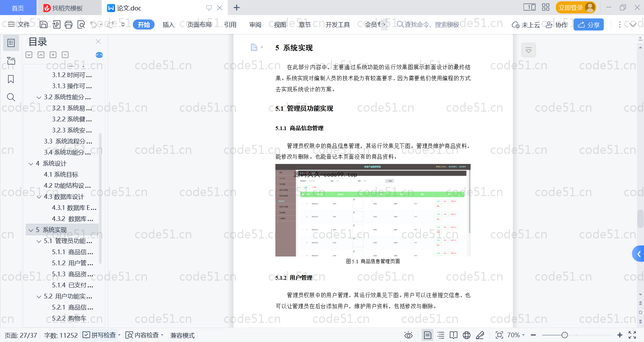Zoom out with the minus button

(533, 335)
